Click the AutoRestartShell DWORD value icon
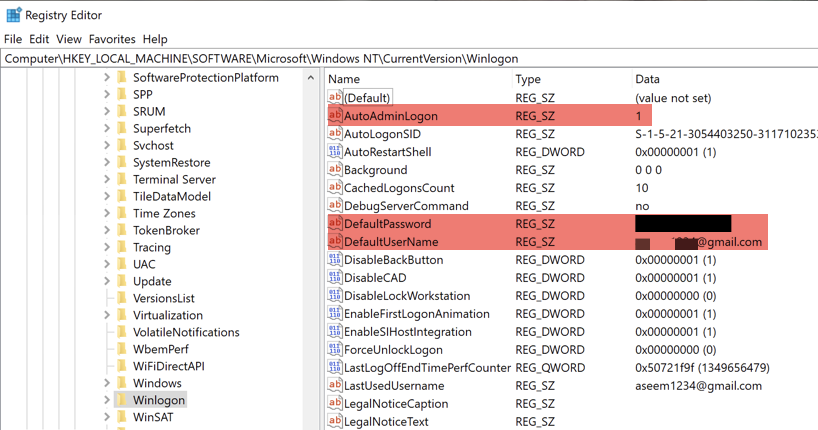This screenshot has height=430, width=818. 335,152
